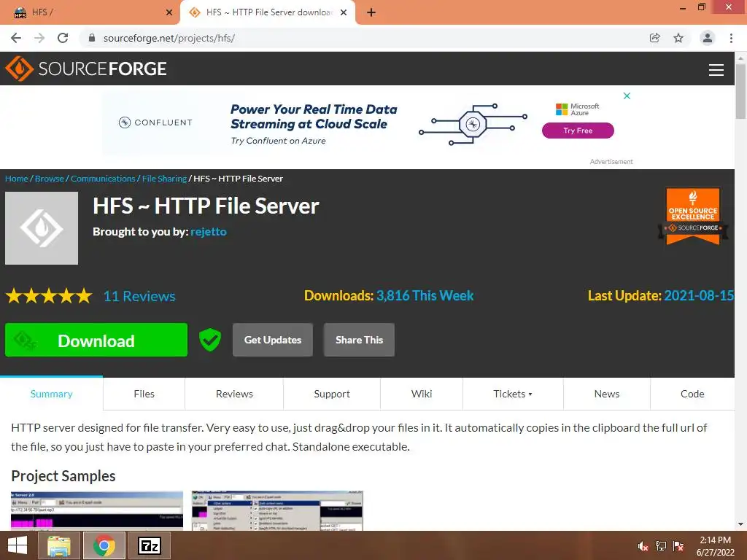The width and height of the screenshot is (747, 560).
Task: Click the scrollbar down arrow
Action: pyautogui.click(x=740, y=524)
